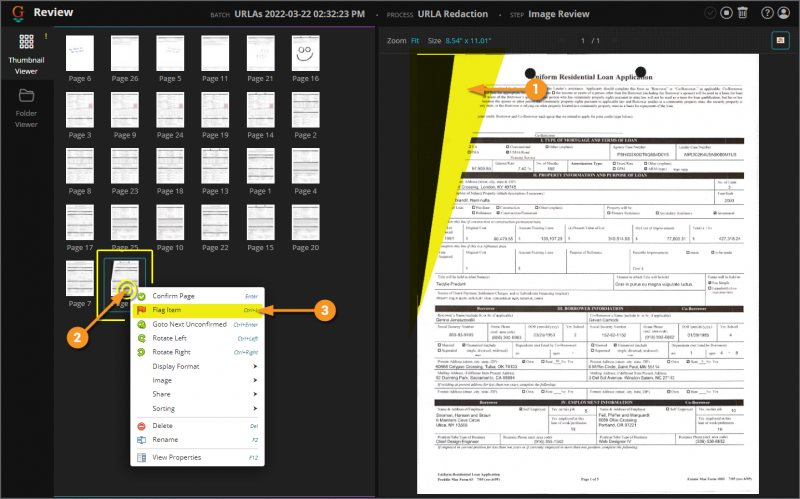Select the Page 15 thumbnail
The image size is (800, 499).
(x=260, y=222)
